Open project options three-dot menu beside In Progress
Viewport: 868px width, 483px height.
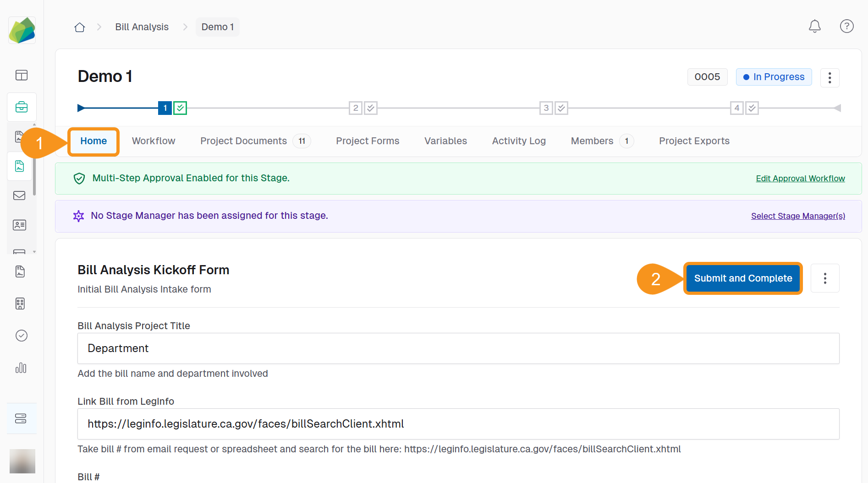(830, 77)
